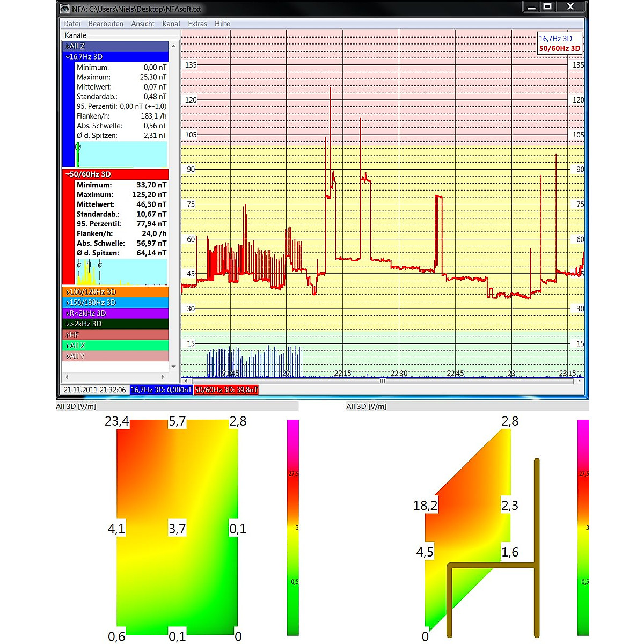Click the channel list scroll-up arrow
Viewport: 644px width, 644px height.
coord(173,46)
